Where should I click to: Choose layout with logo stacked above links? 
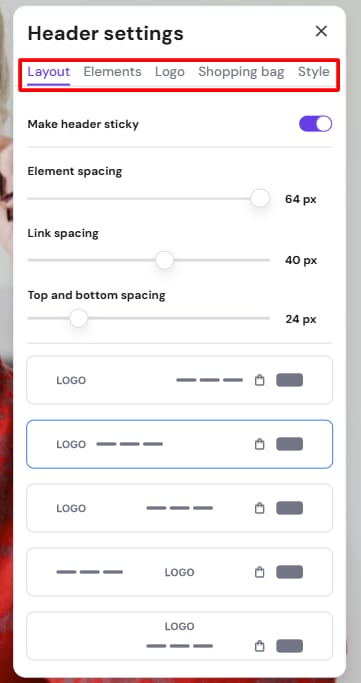[x=179, y=636]
